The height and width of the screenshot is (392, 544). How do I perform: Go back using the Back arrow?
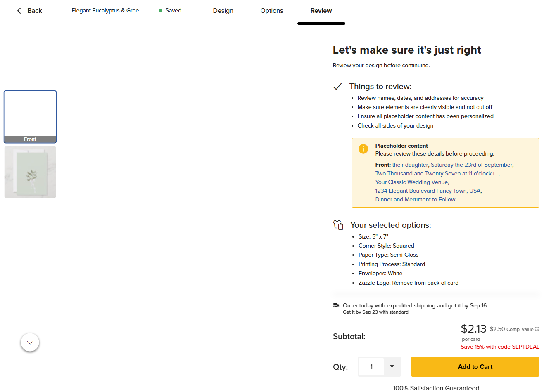pos(29,11)
